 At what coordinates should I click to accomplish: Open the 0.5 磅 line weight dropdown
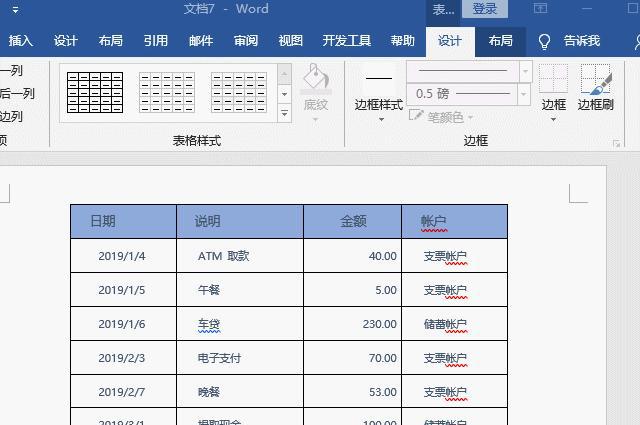click(x=524, y=94)
